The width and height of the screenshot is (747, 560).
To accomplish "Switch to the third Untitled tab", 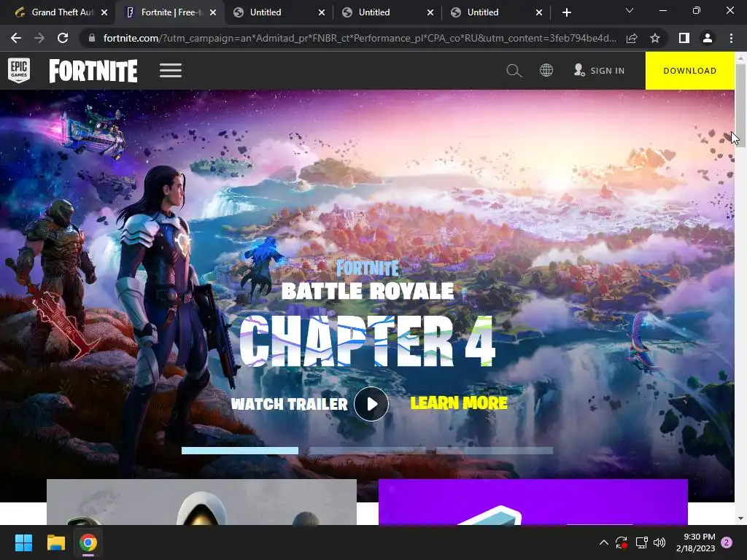I will pos(496,12).
